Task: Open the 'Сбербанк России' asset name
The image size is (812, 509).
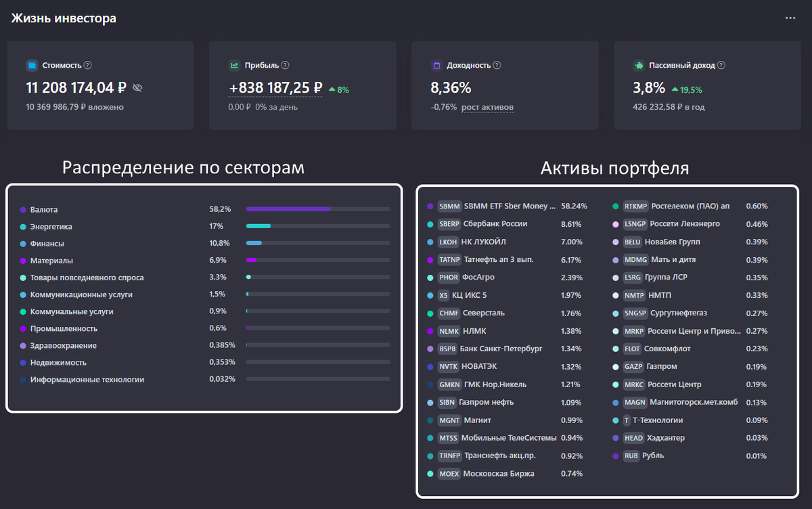Action: coord(496,224)
